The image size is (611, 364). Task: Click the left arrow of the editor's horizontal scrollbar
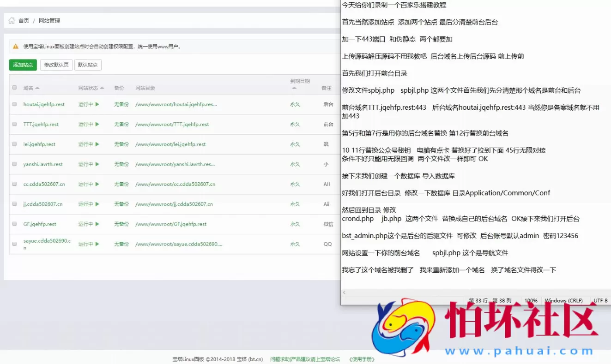tap(344, 292)
